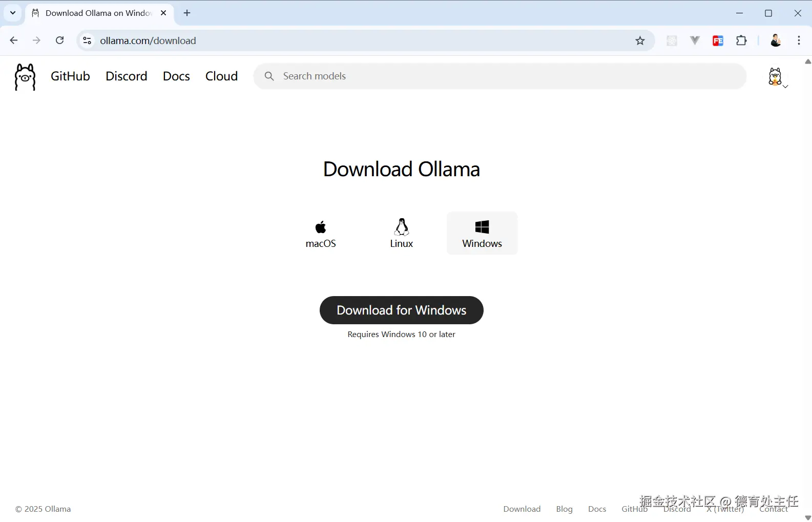The width and height of the screenshot is (812, 522).
Task: Go back to the previous page
Action: click(14, 40)
